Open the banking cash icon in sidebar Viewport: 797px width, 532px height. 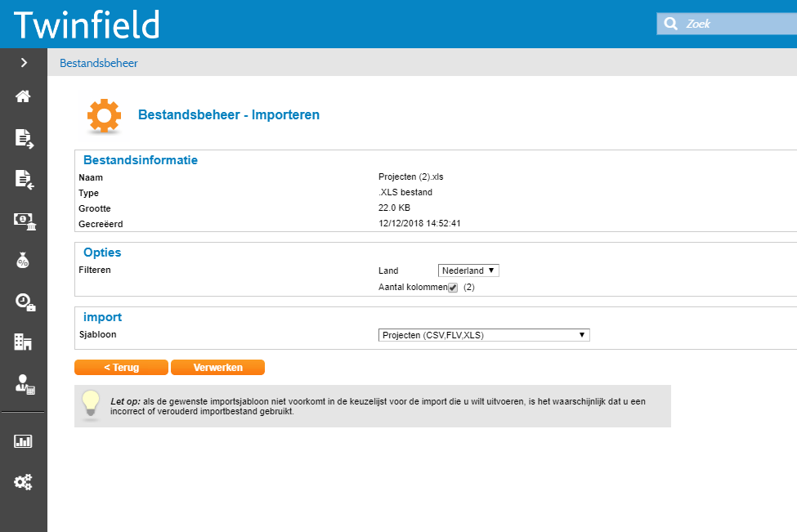(24, 221)
